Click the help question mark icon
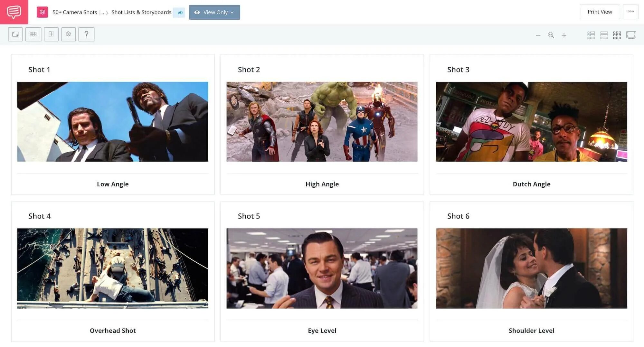 [x=86, y=34]
